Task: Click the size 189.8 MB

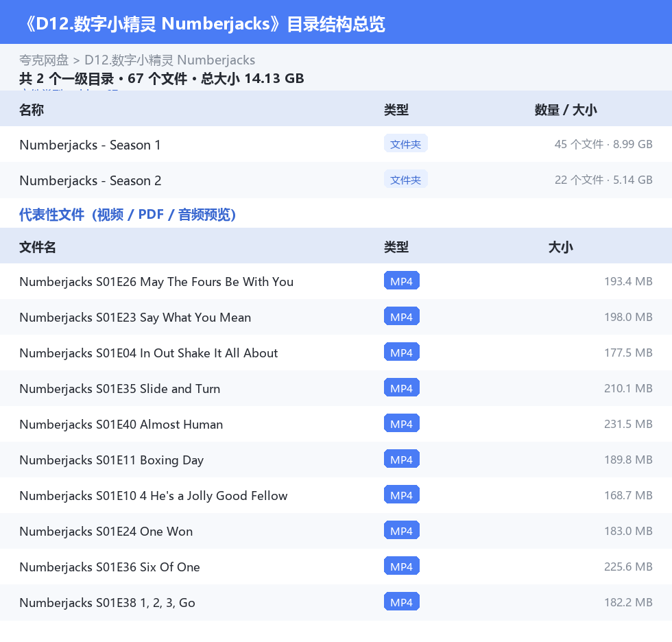Action: [628, 460]
